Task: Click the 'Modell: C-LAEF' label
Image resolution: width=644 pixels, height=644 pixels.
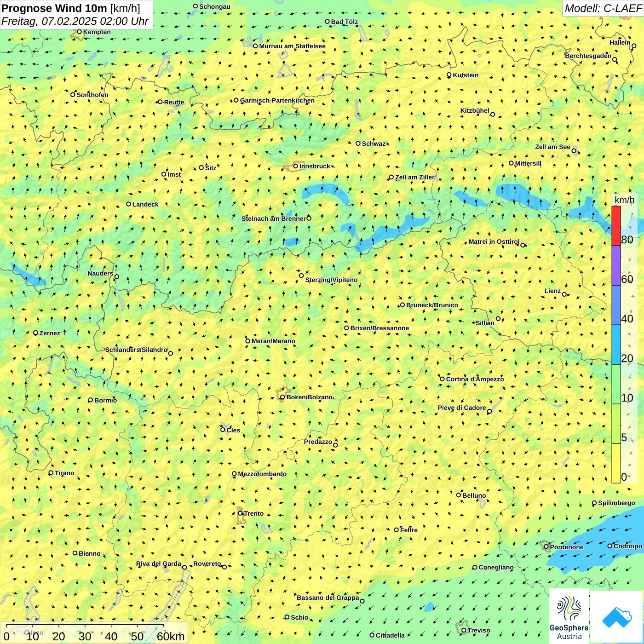Action: click(x=603, y=8)
